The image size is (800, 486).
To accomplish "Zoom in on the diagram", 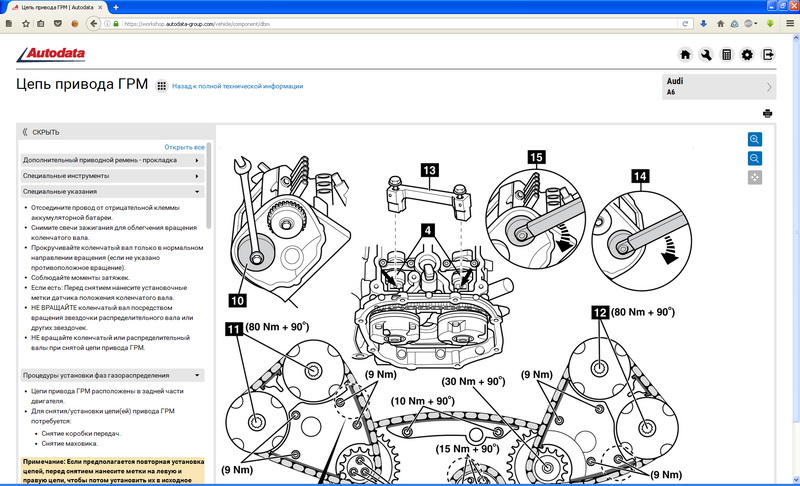I will click(755, 139).
